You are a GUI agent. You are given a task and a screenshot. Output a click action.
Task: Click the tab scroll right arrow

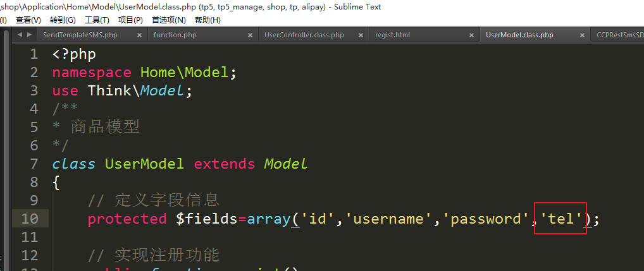(29, 35)
